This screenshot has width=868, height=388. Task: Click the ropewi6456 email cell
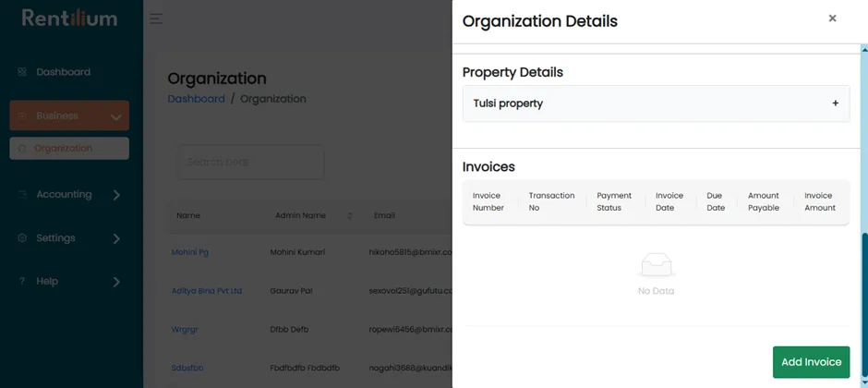click(411, 330)
